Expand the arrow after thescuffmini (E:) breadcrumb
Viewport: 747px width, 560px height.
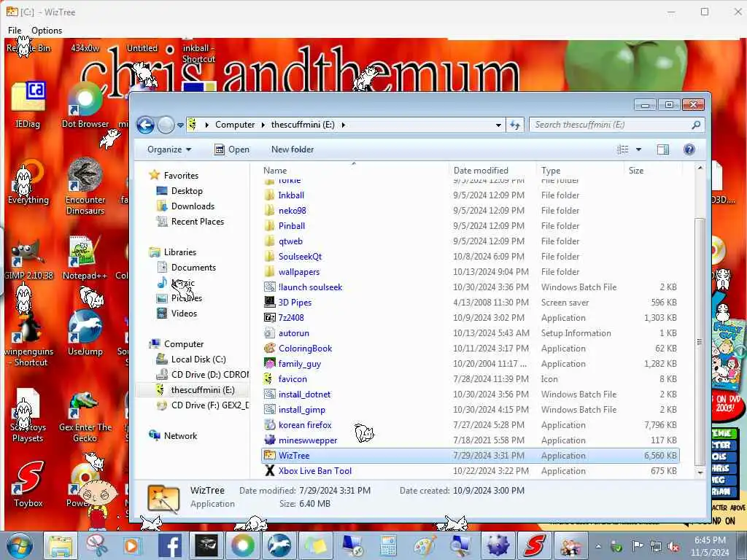pyautogui.click(x=343, y=125)
